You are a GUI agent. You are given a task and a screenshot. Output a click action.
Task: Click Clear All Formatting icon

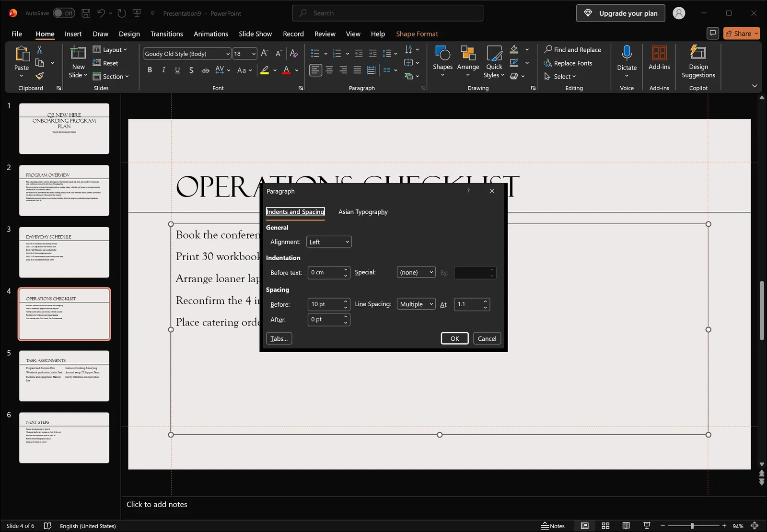[x=294, y=54]
